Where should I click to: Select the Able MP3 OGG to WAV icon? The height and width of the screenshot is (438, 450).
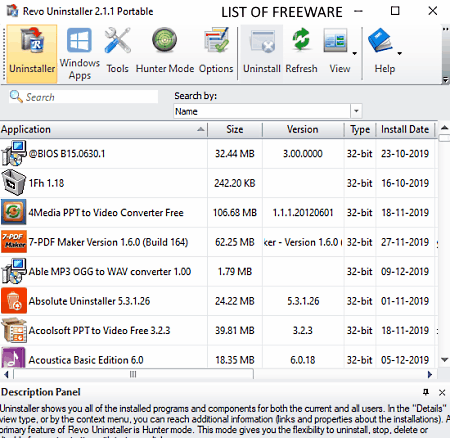tap(14, 271)
